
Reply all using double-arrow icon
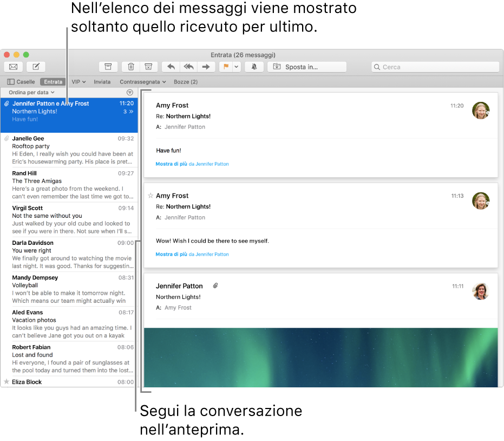click(x=188, y=67)
